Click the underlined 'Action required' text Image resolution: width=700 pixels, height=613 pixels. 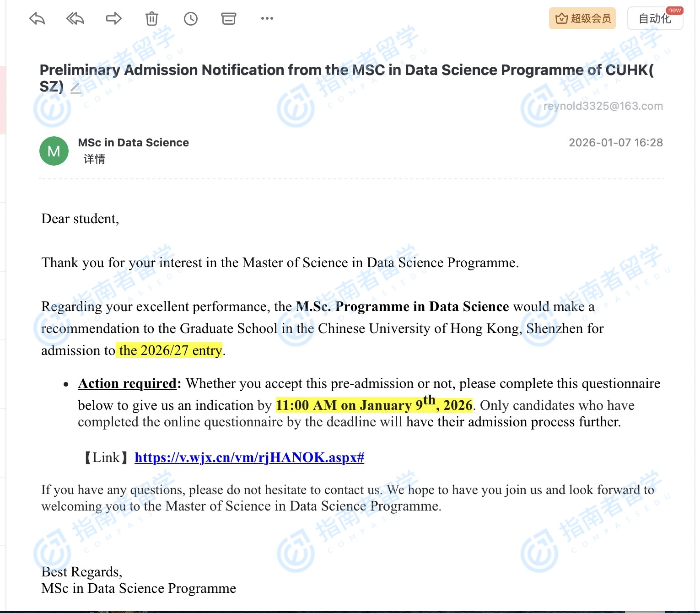click(127, 383)
